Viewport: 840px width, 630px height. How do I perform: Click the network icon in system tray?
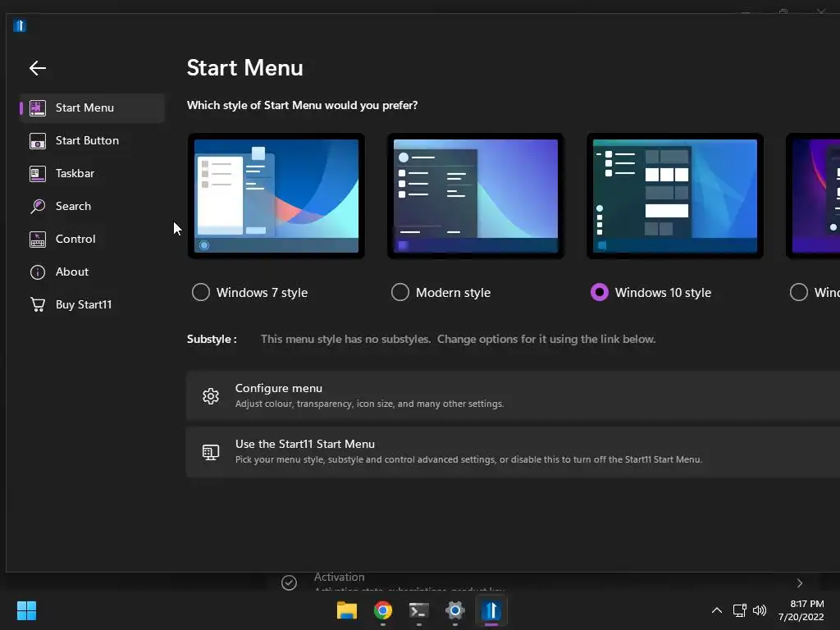[x=740, y=610]
